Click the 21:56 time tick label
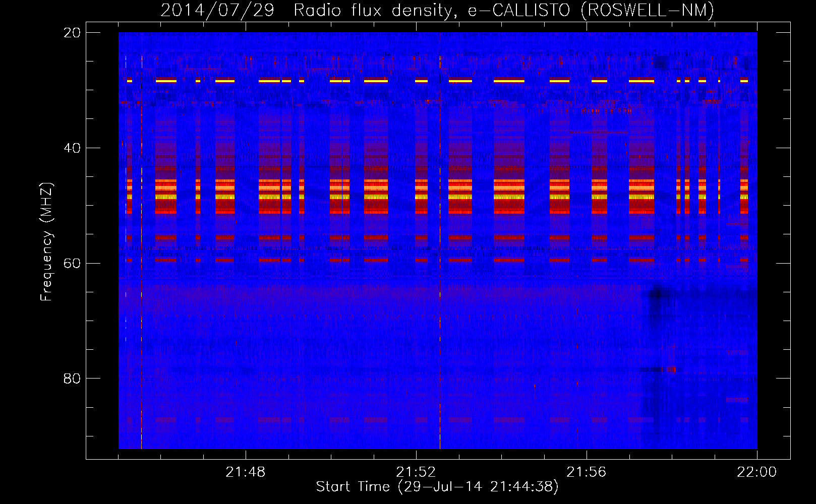Screen dimensions: 816x504 point(586,472)
